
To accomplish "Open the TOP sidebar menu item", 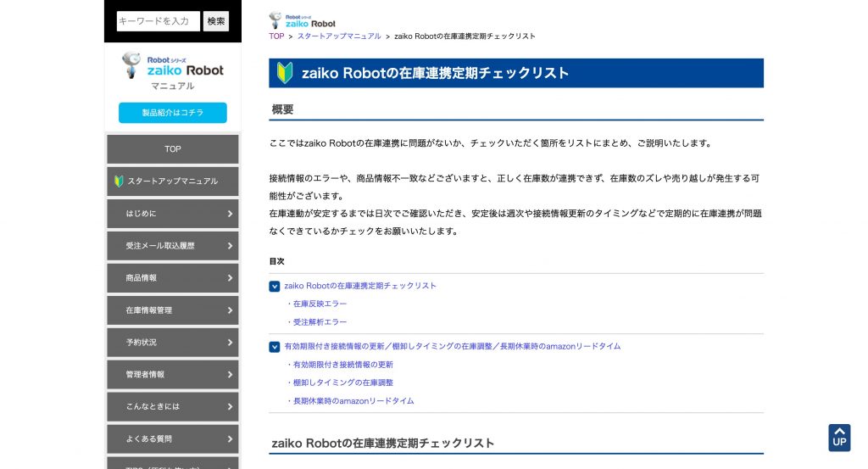I will [173, 149].
